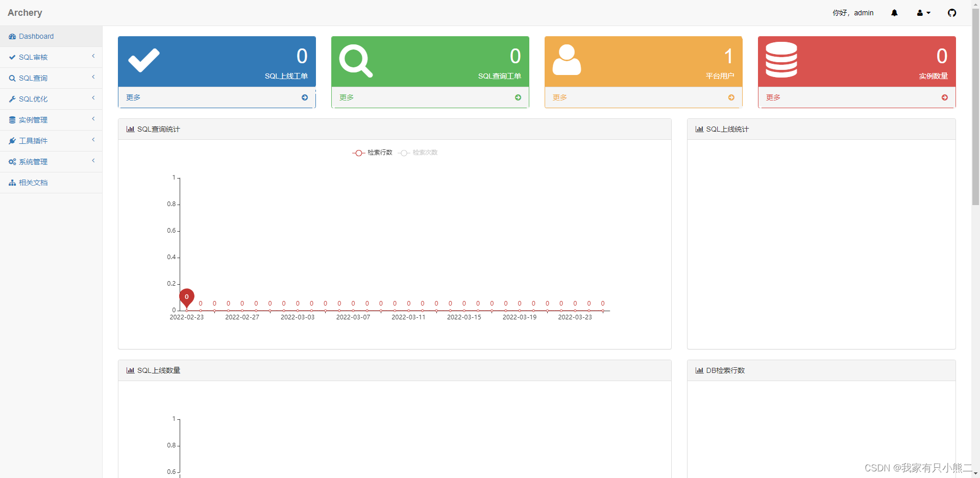Click the red data pin at 2022-02-23
The width and height of the screenshot is (980, 478).
coord(187,297)
